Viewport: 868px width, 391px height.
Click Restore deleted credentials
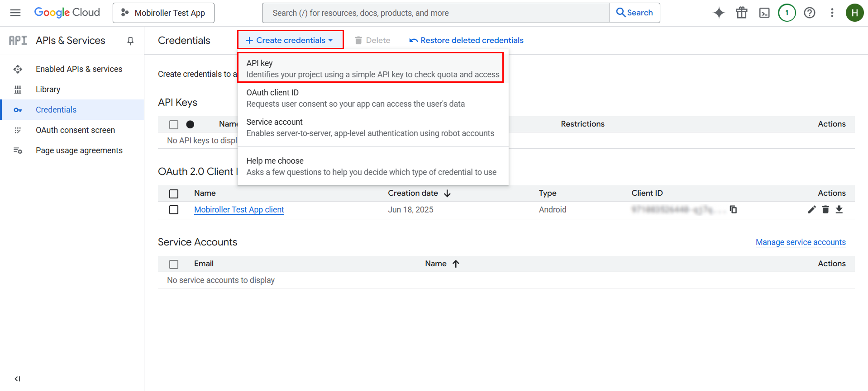[466, 40]
